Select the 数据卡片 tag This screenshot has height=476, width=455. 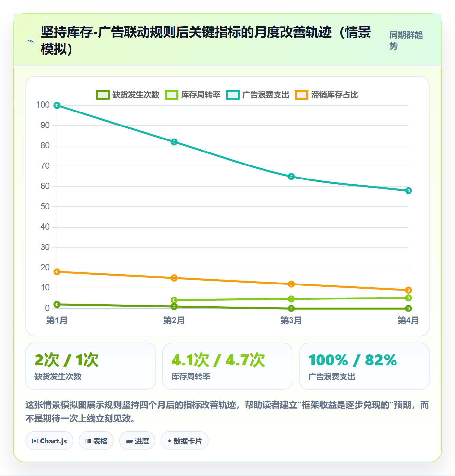tap(185, 441)
